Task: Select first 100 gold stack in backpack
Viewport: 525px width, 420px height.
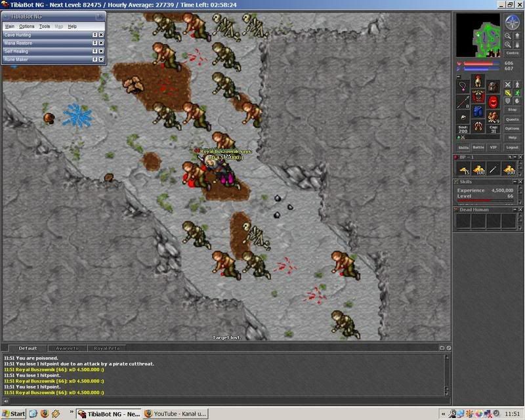Action: coord(479,169)
